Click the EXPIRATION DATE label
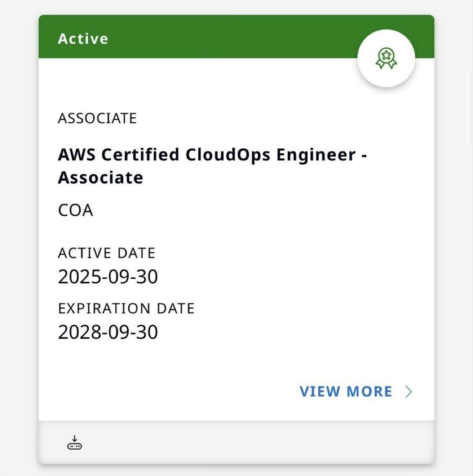Viewport: 473px width, 476px height. point(126,309)
